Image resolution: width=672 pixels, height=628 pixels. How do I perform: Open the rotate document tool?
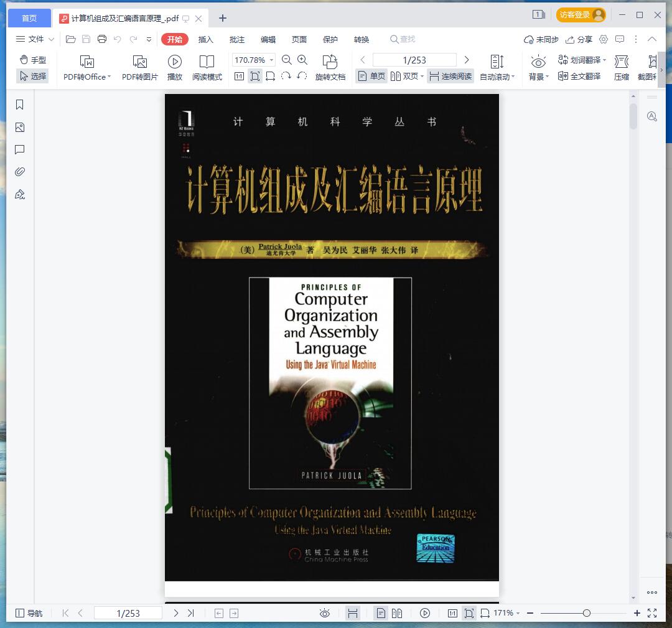[330, 68]
